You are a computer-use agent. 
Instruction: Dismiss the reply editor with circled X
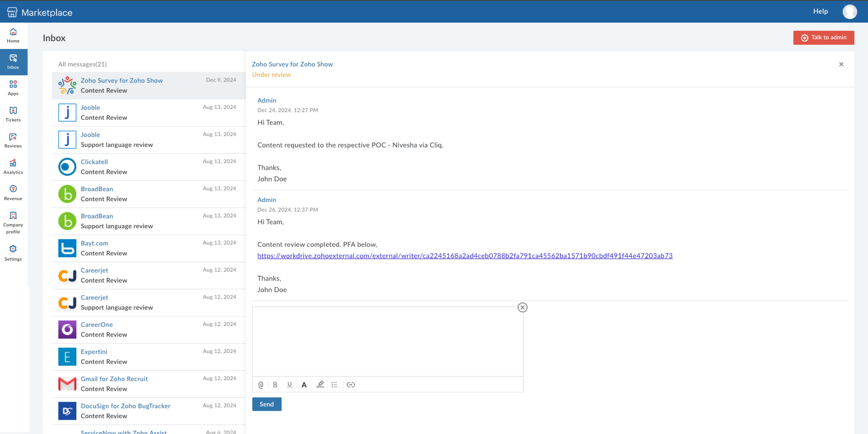pos(522,307)
